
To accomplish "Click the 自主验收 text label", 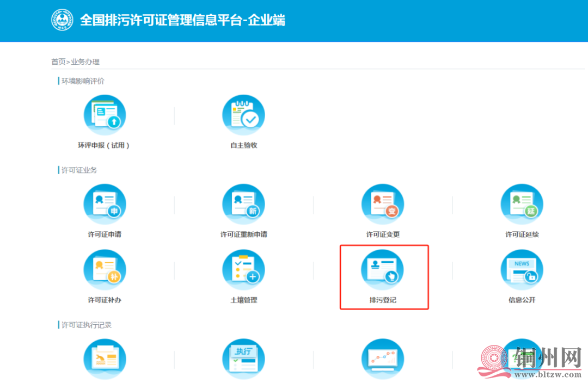I will [243, 145].
